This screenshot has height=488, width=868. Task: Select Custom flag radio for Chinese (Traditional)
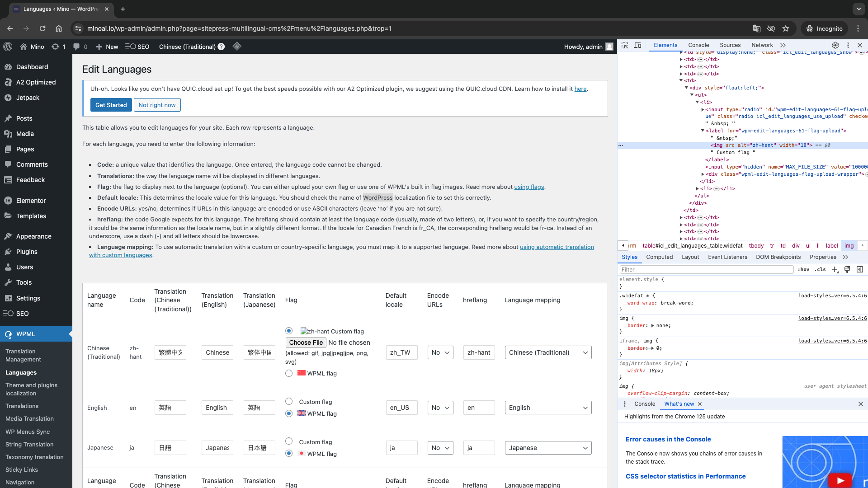(x=289, y=331)
